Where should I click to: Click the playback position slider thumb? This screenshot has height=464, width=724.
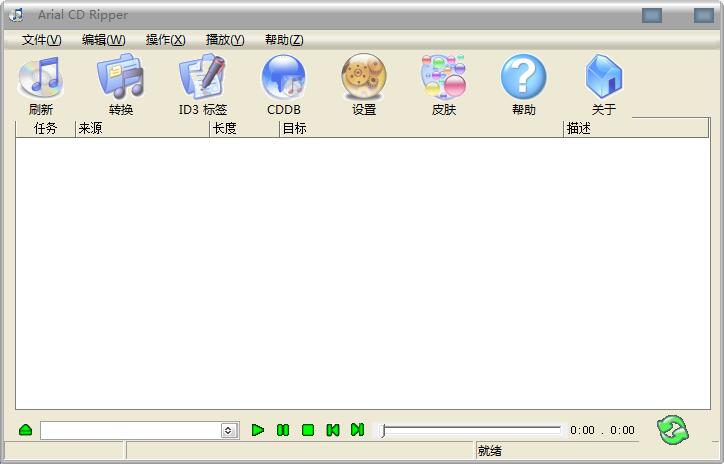pyautogui.click(x=383, y=431)
